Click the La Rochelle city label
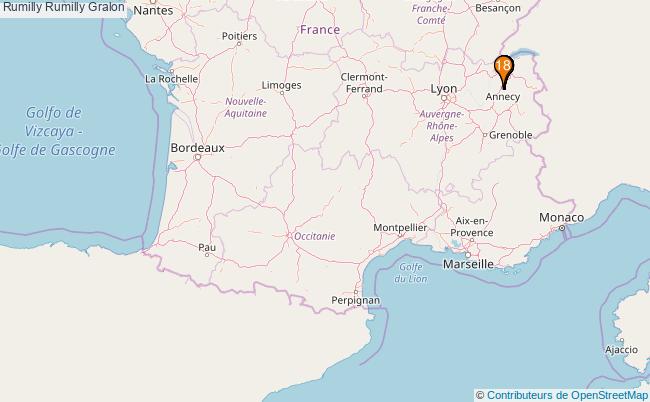The height and width of the screenshot is (402, 650). point(171,79)
